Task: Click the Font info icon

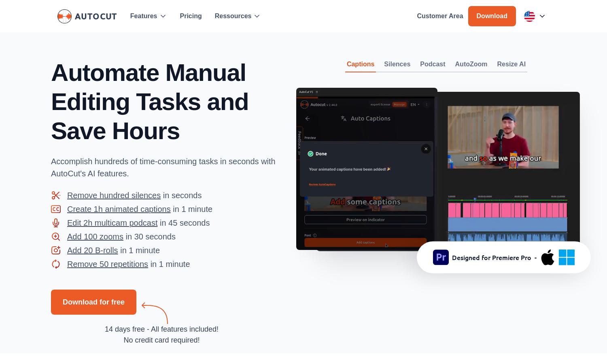Action: pos(315,235)
